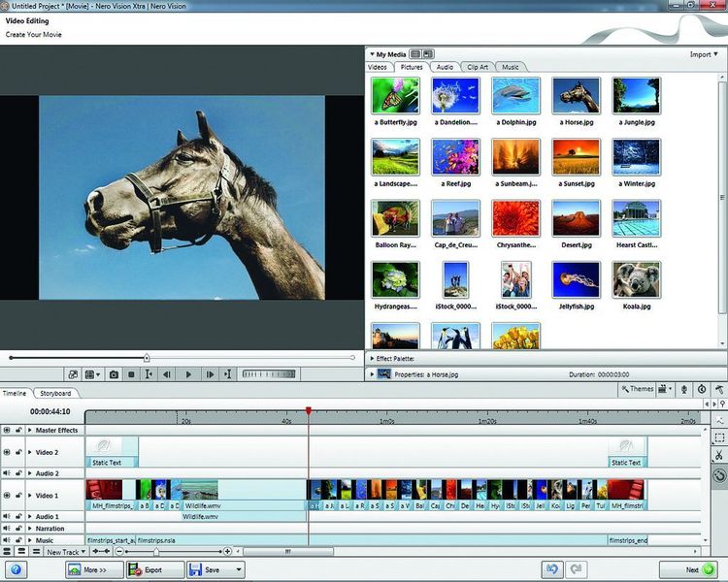
Task: Click the timeline zoom slider handle
Action: point(156,551)
